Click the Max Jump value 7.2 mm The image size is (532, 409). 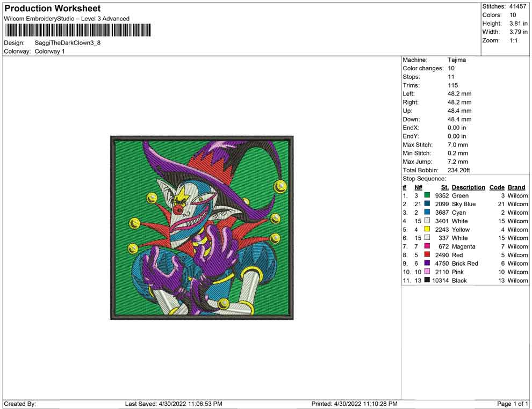click(x=458, y=162)
